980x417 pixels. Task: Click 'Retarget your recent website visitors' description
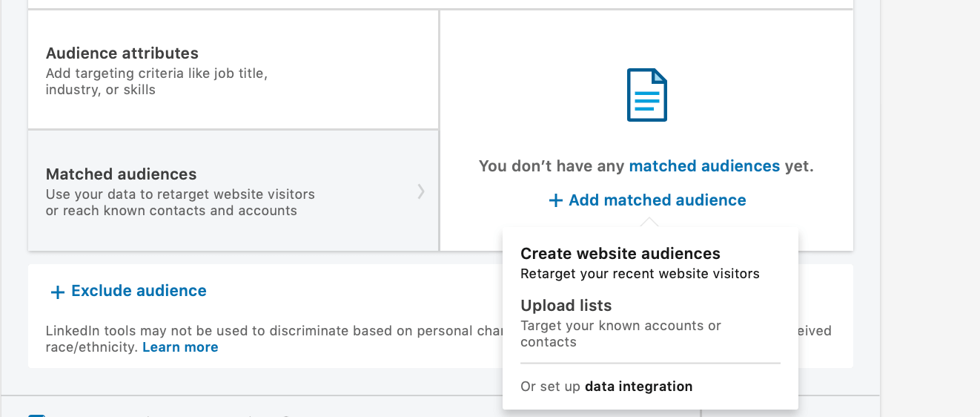point(640,274)
